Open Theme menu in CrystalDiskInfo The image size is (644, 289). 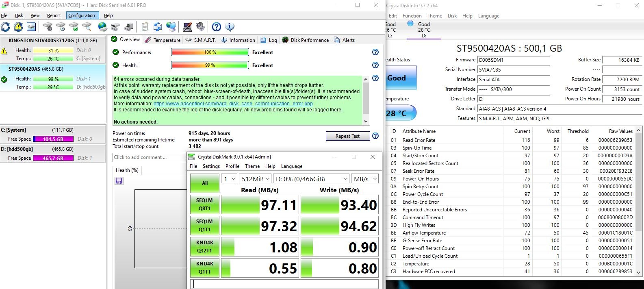(x=435, y=16)
